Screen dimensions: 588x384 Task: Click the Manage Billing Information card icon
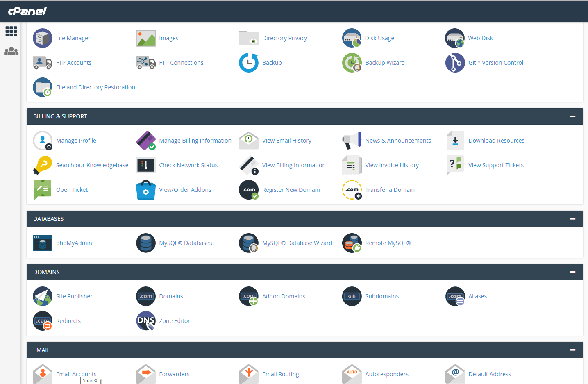pos(146,141)
